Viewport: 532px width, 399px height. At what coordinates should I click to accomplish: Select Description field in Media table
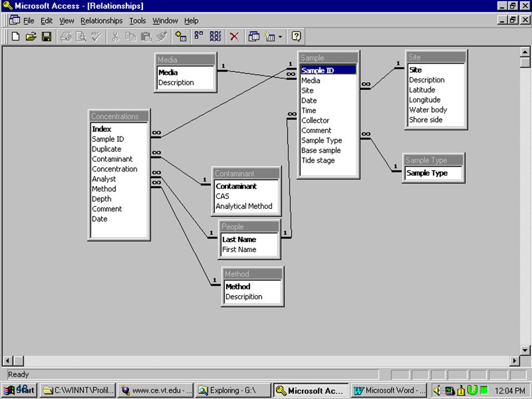(186, 83)
